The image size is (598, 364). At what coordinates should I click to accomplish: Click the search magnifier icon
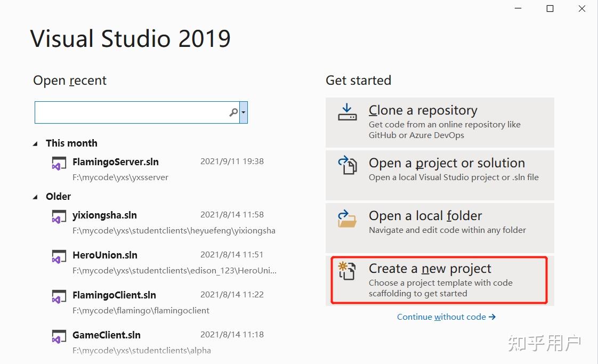click(233, 112)
